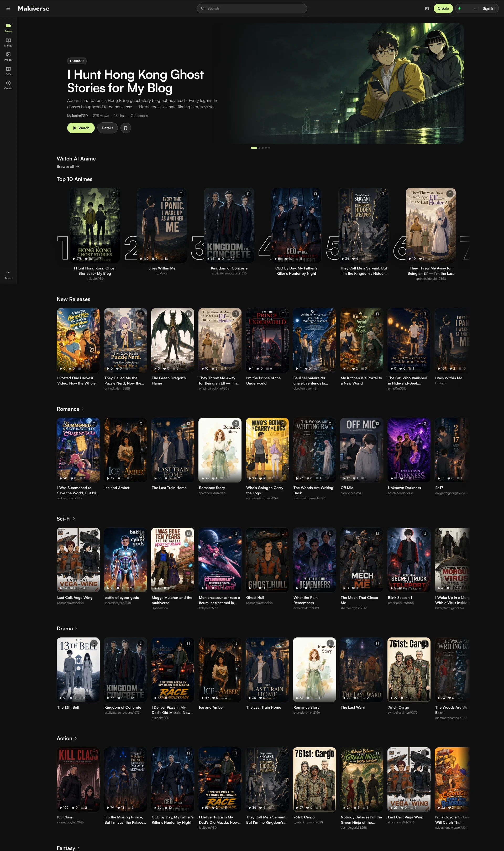Viewport: 504px width, 851px height.
Task: Expand the Action category
Action: click(x=67, y=738)
